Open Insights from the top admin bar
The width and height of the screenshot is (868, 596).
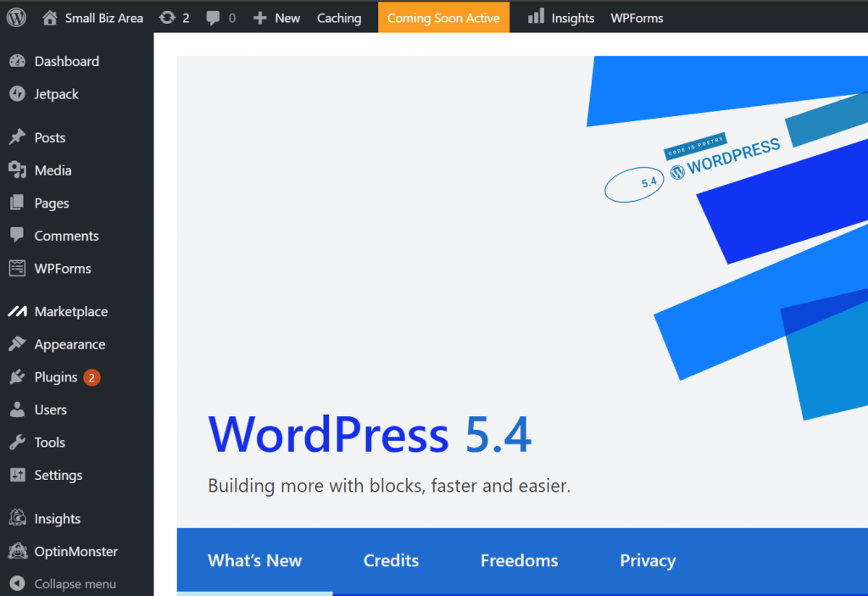tap(572, 19)
